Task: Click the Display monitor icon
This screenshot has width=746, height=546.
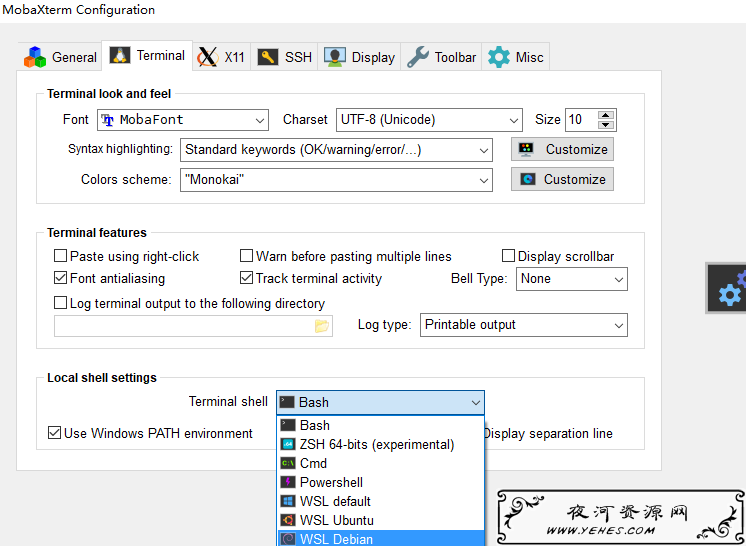Action: (x=335, y=57)
